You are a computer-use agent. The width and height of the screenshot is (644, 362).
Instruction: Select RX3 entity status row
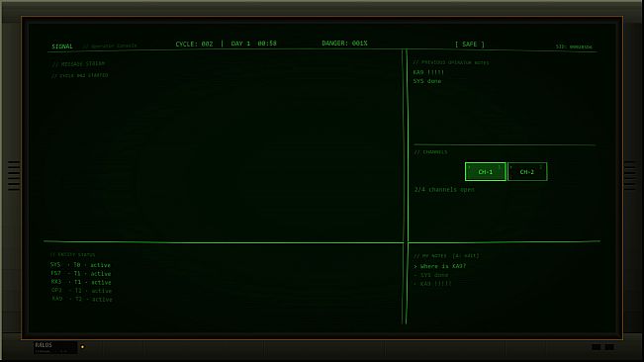tap(81, 282)
